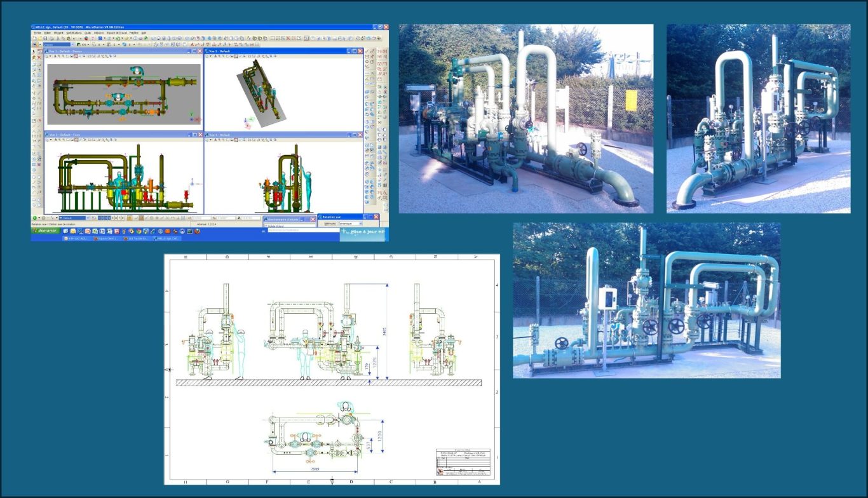Select the Element Selection arrow tool
The image size is (868, 498).
point(34,51)
